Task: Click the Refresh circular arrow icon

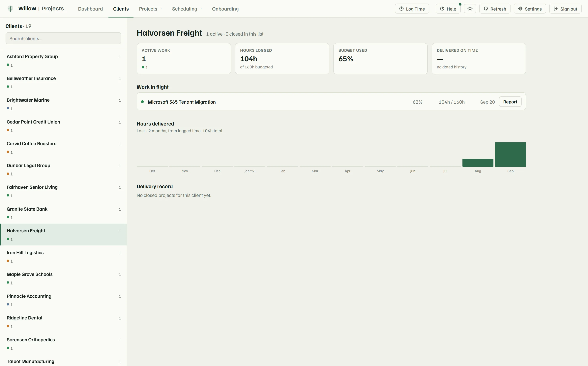Action: [x=486, y=9]
